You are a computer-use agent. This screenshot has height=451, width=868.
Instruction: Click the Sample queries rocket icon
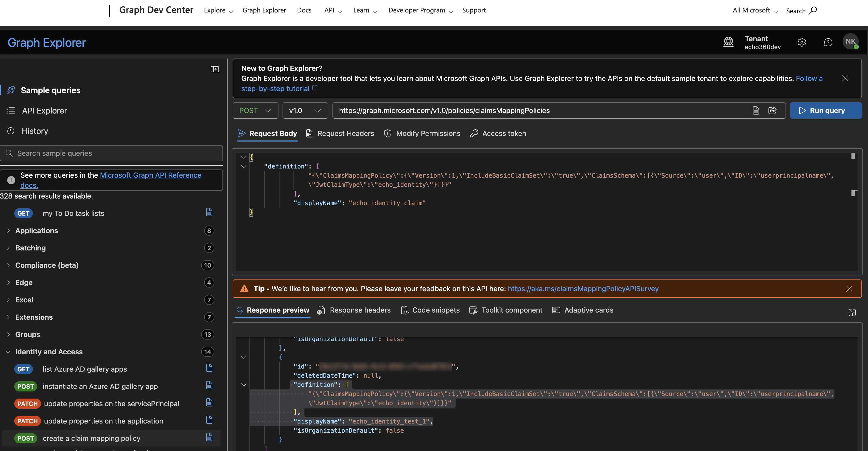[x=11, y=90]
